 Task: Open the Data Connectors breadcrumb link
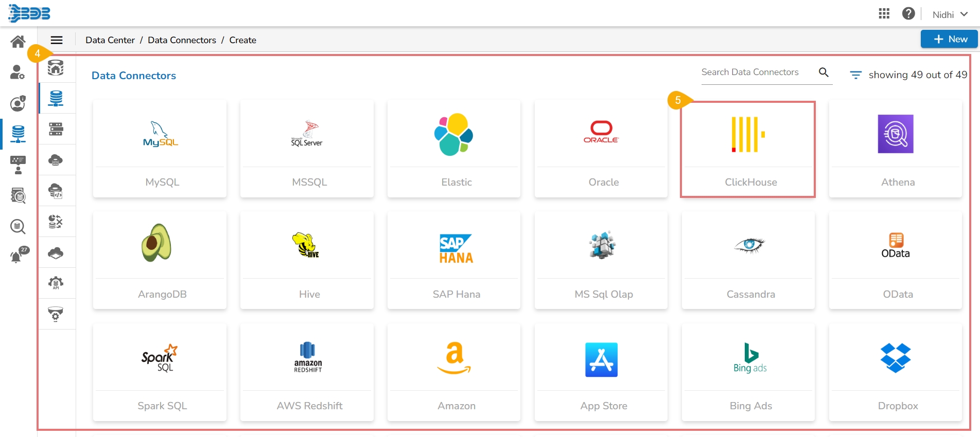coord(182,40)
